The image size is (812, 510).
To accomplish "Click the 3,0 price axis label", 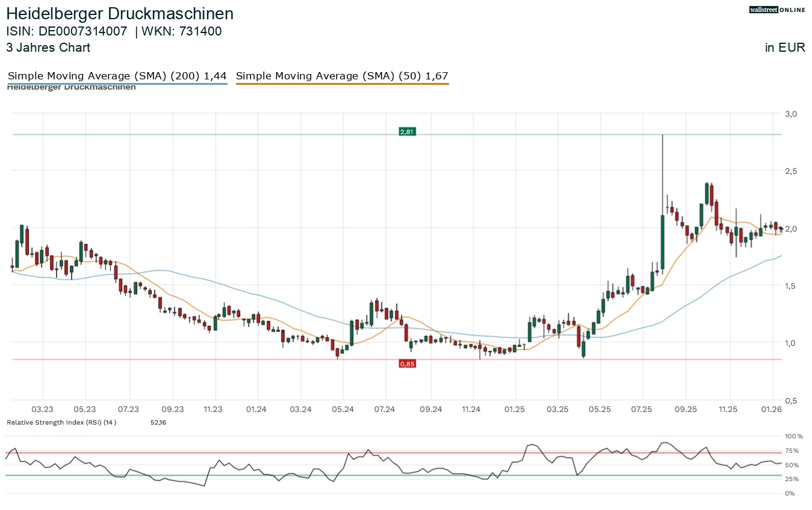I will click(789, 114).
